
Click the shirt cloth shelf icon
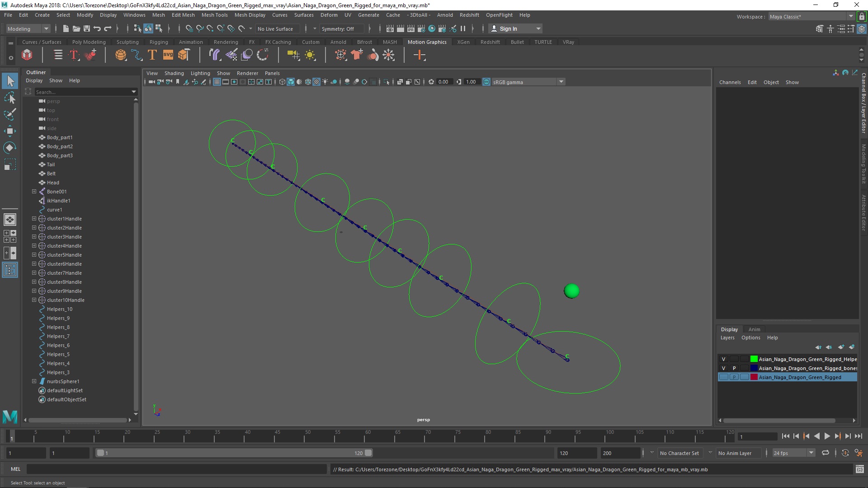click(357, 55)
